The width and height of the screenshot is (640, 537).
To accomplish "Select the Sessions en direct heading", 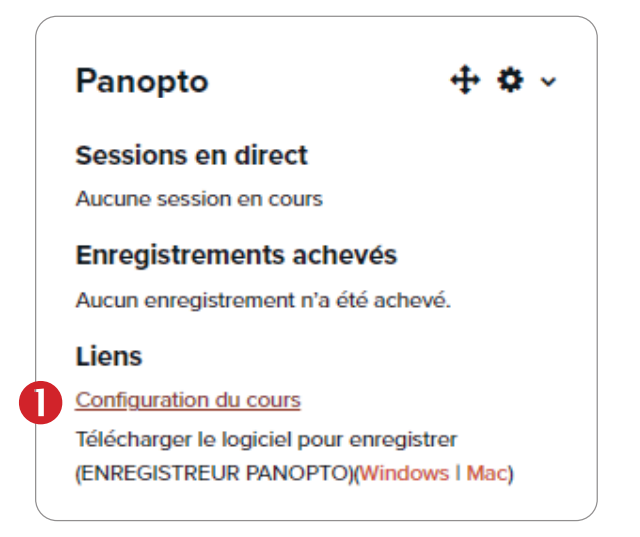I will click(x=192, y=156).
